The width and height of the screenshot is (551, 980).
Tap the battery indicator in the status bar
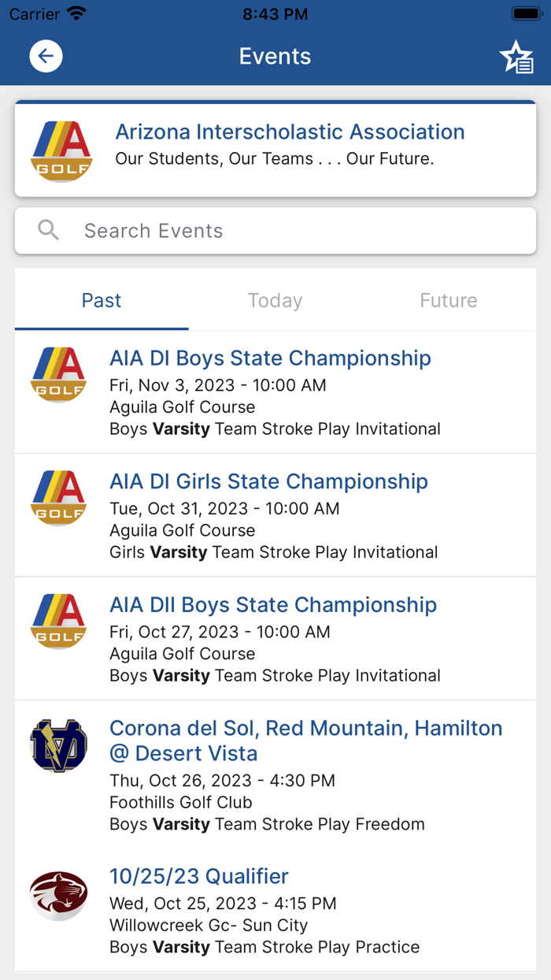coord(527,13)
